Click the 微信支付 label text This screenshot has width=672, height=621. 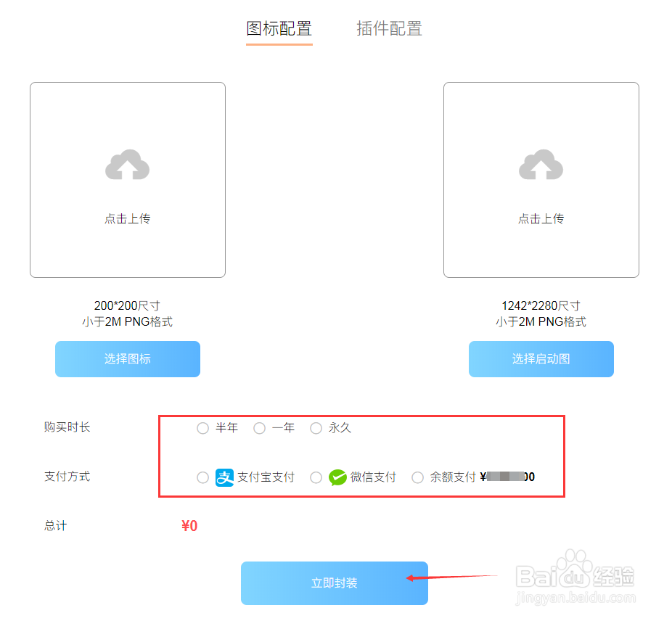tap(373, 477)
